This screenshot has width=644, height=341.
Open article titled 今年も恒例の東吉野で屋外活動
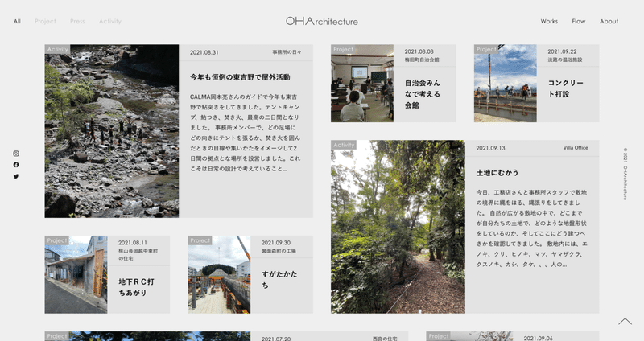(240, 77)
